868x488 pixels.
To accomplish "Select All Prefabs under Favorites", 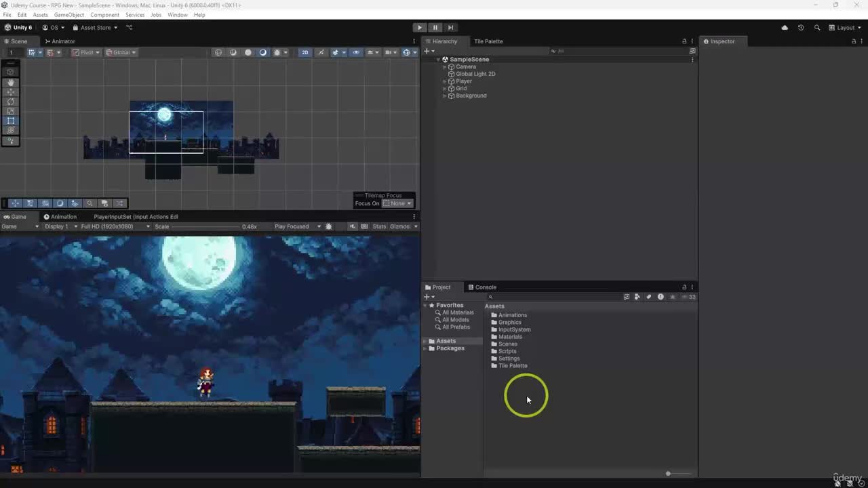I will tap(456, 327).
